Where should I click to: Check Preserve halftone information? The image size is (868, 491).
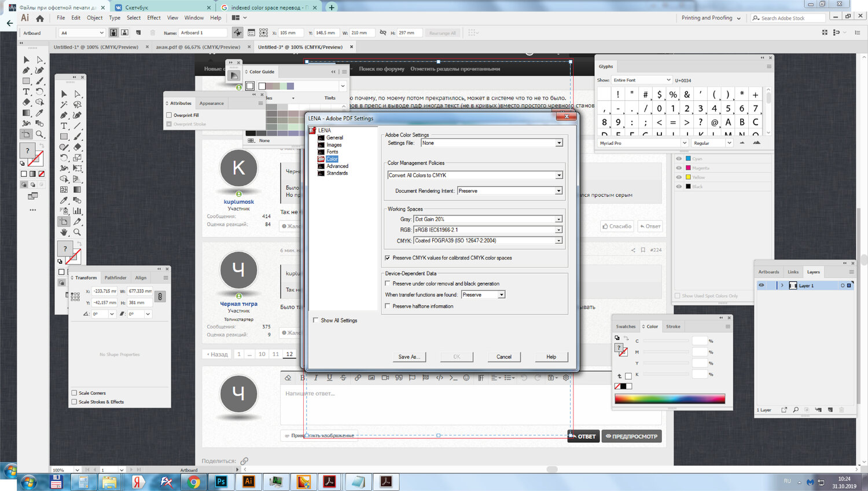[x=388, y=306]
